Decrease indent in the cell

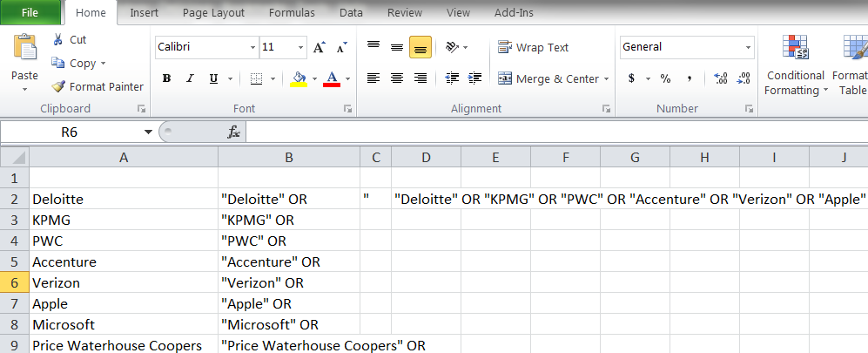click(x=452, y=78)
